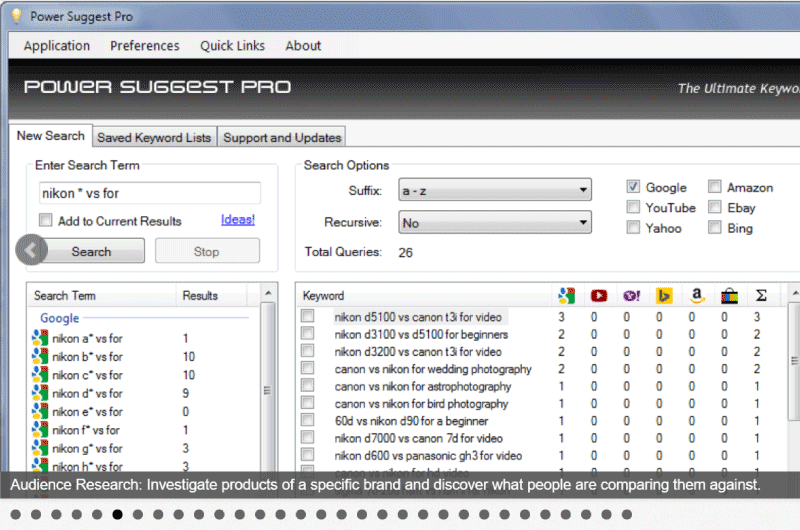Image resolution: width=800 pixels, height=530 pixels.
Task: Click the Amazon column header icon
Action: pyautogui.click(x=696, y=295)
